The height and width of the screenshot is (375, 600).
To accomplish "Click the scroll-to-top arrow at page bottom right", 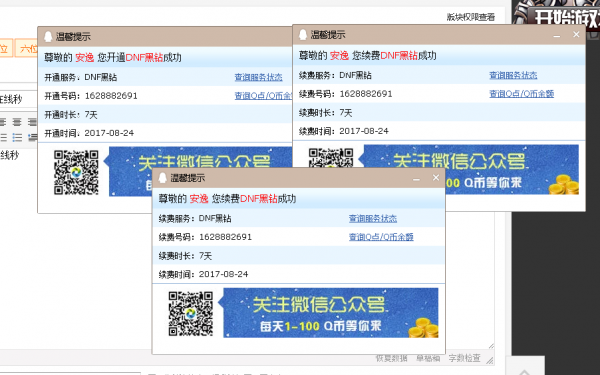I will 524,371.
